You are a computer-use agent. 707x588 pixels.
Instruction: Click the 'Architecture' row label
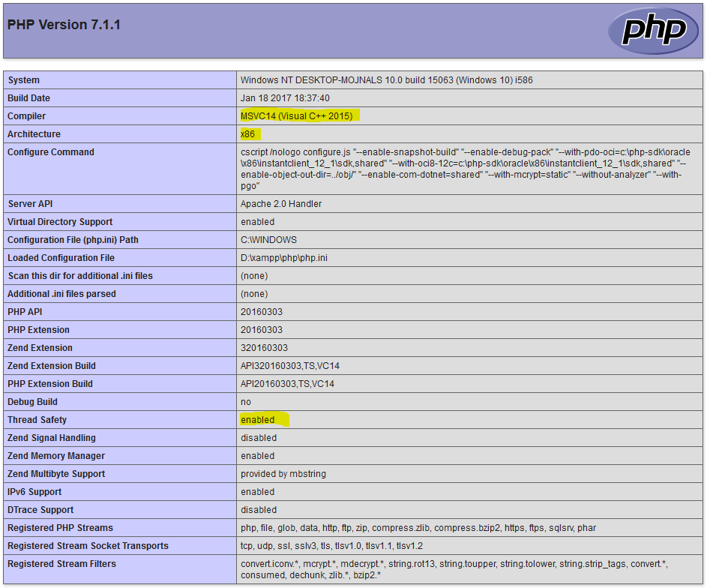tap(34, 134)
